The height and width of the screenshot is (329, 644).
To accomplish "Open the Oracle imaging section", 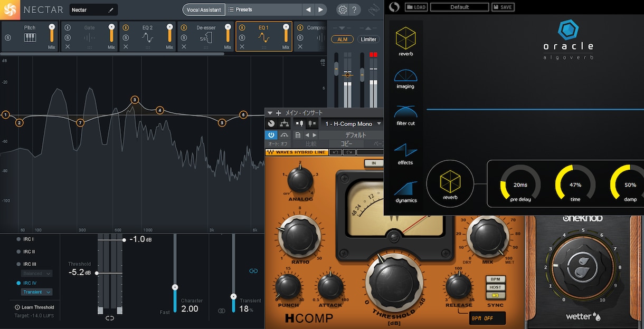I will [405, 79].
